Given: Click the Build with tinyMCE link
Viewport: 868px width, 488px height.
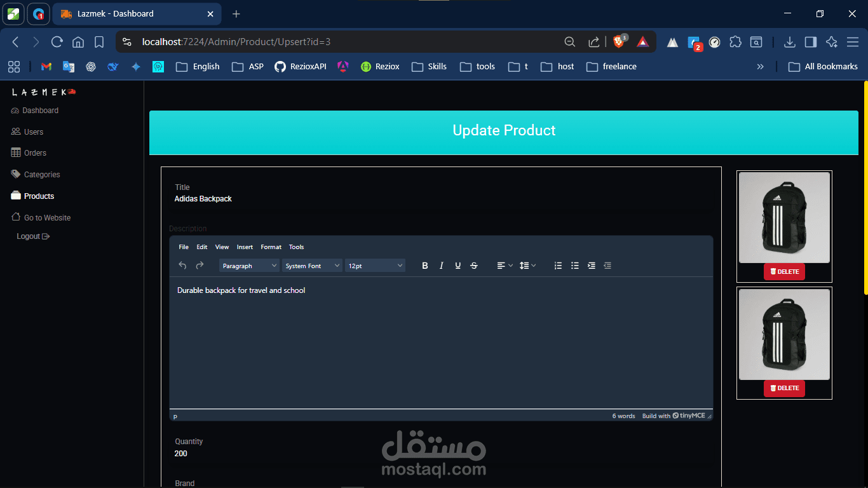Looking at the screenshot, I should point(674,416).
